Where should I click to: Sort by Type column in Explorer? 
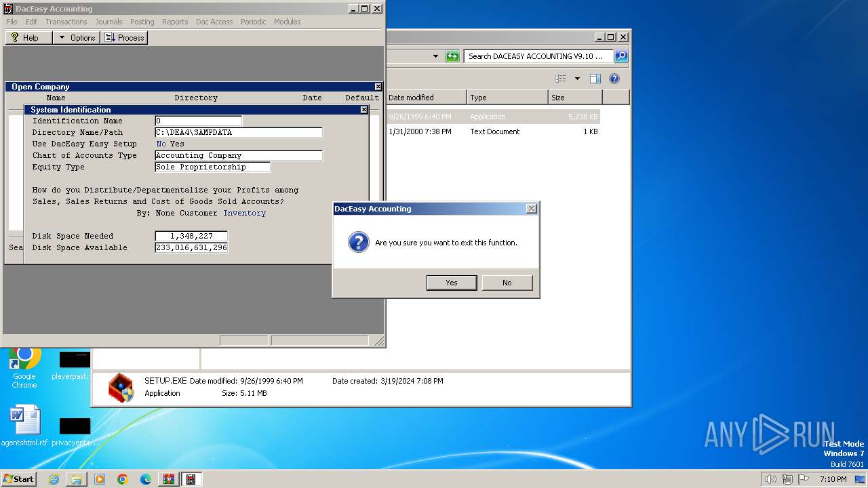point(507,98)
